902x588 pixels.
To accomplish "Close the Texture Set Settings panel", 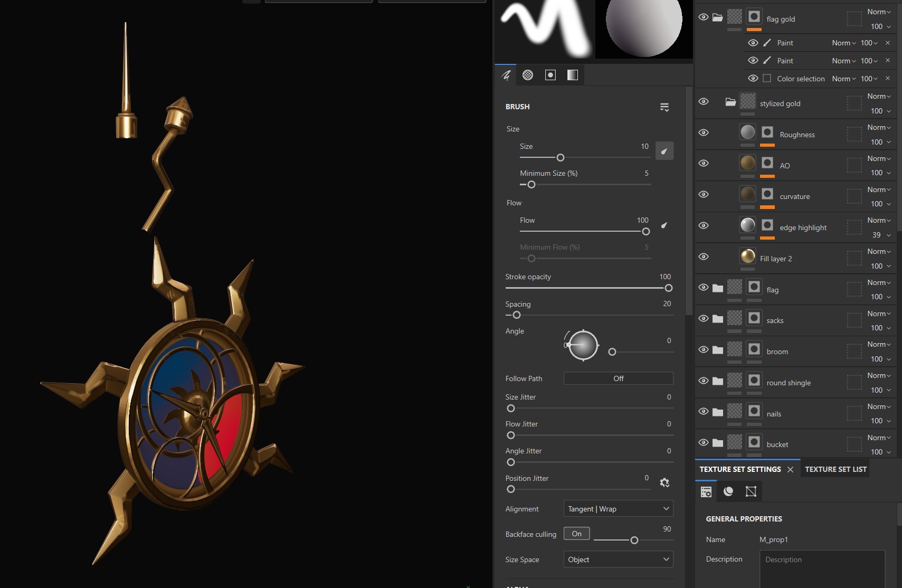I will 790,470.
